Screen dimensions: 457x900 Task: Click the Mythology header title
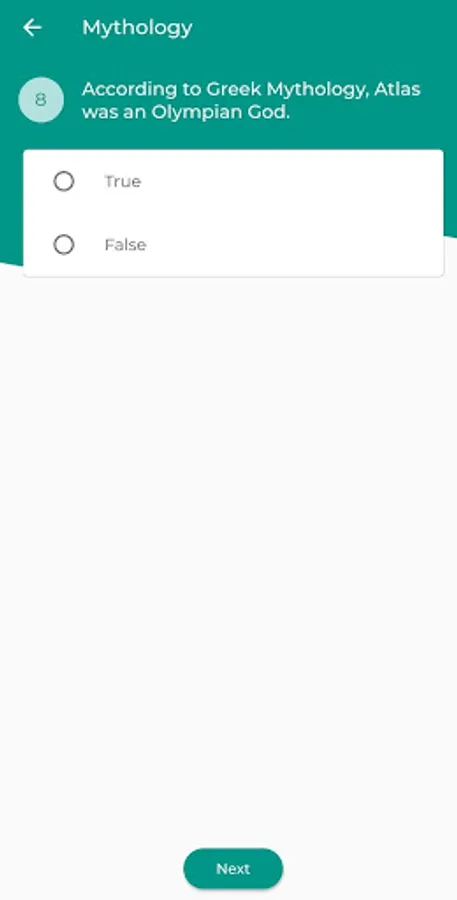(x=137, y=28)
